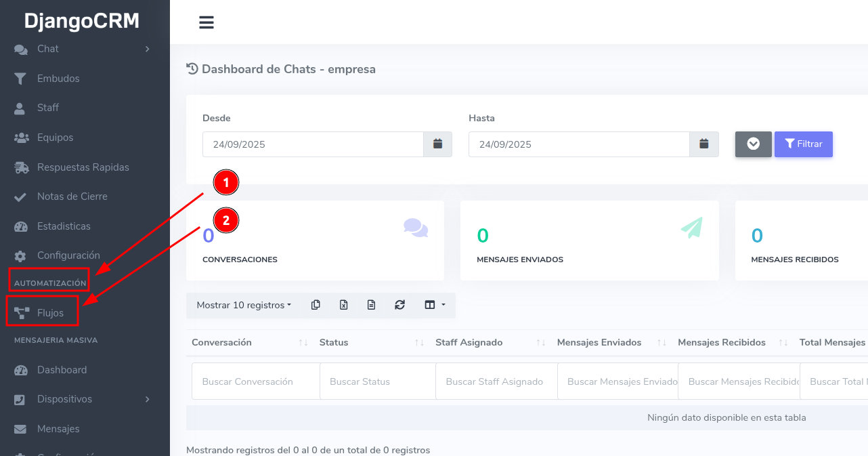
Task: Expand more filters with gray chevron button
Action: pos(753,144)
